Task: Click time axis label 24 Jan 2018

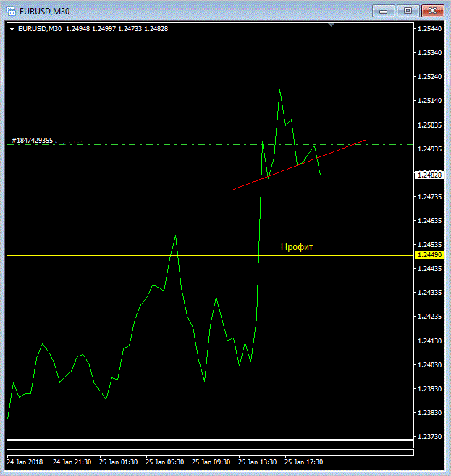Action: point(25,462)
